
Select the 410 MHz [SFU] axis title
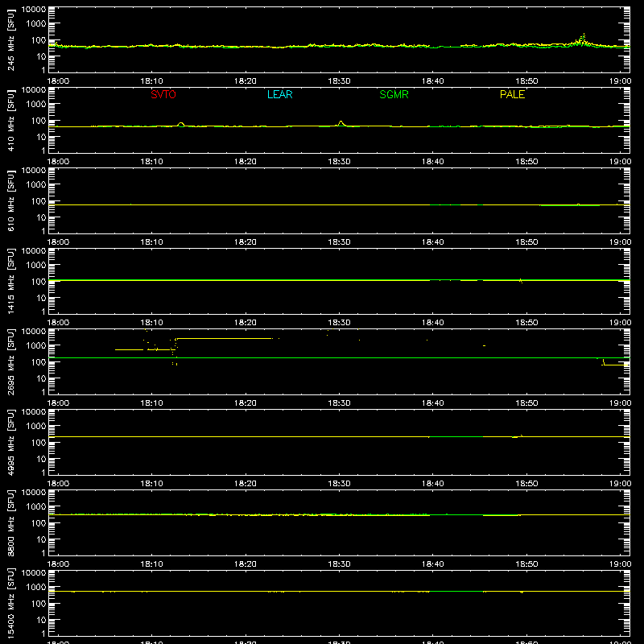click(10, 121)
